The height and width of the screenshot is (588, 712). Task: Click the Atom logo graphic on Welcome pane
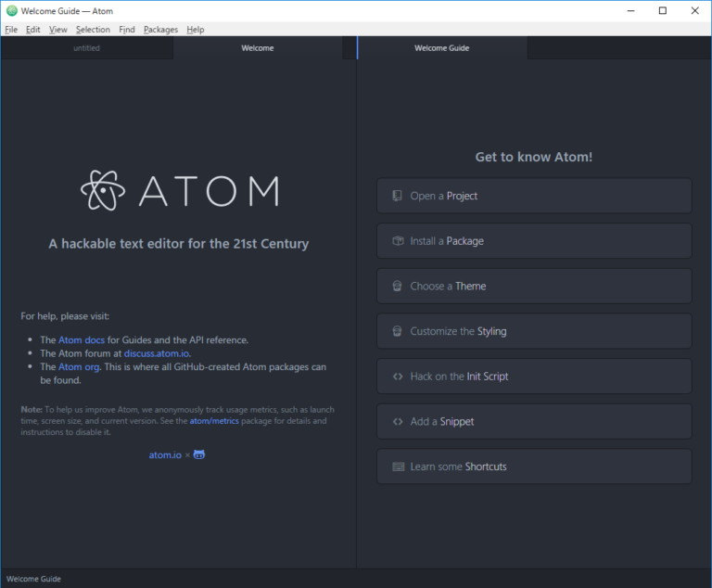[x=180, y=190]
